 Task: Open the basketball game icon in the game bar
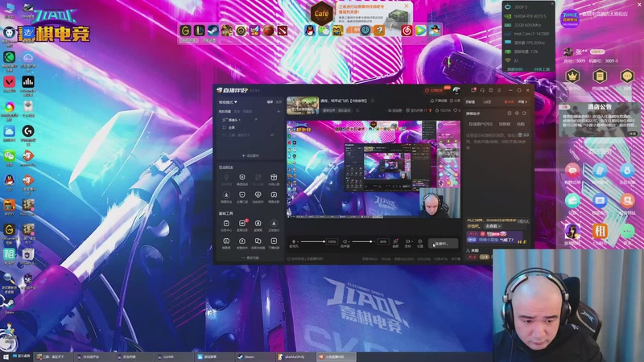point(268,31)
